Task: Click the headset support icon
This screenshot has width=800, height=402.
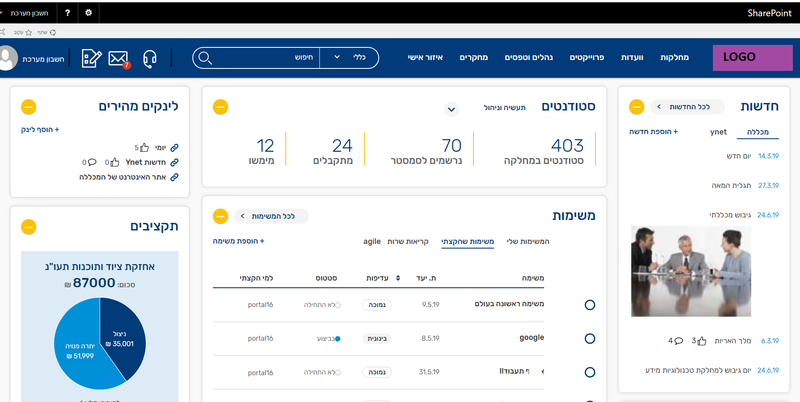Action: click(x=151, y=58)
